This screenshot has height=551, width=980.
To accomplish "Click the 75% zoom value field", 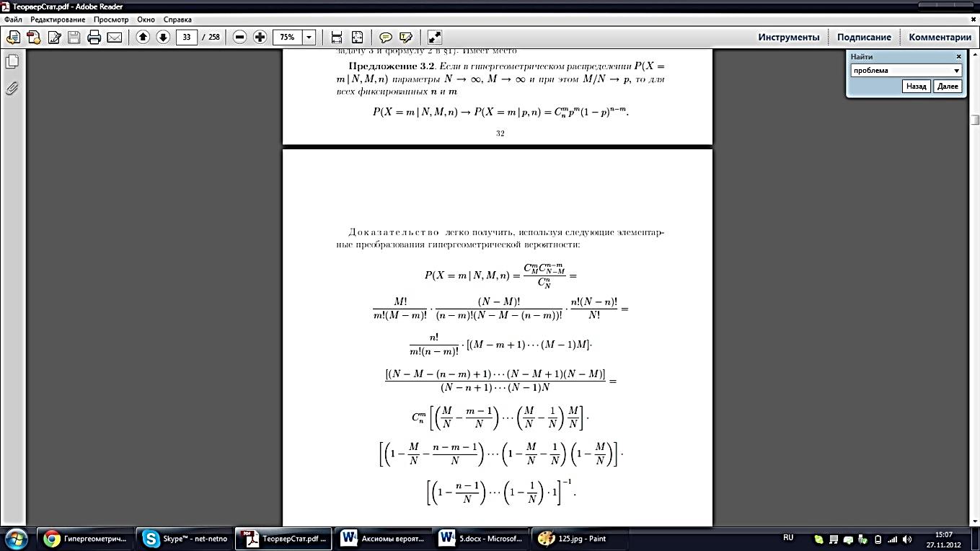I will click(287, 37).
